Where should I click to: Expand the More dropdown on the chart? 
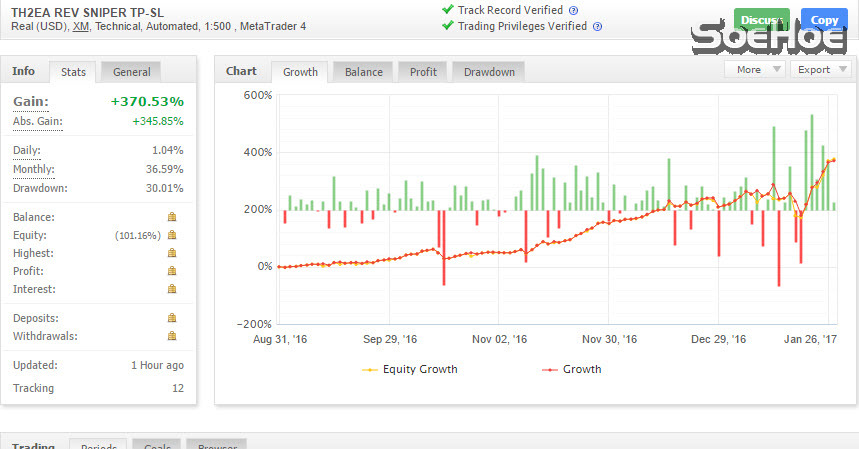pyautogui.click(x=755, y=70)
